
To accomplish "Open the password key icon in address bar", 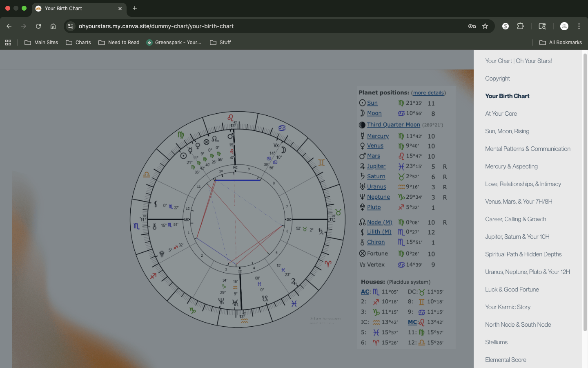I will point(472,26).
